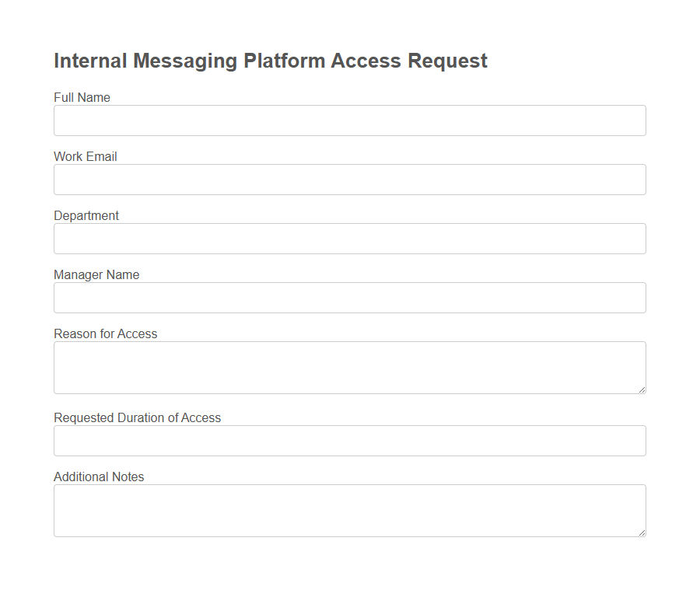
Task: Click the form title heading
Action: (x=270, y=61)
